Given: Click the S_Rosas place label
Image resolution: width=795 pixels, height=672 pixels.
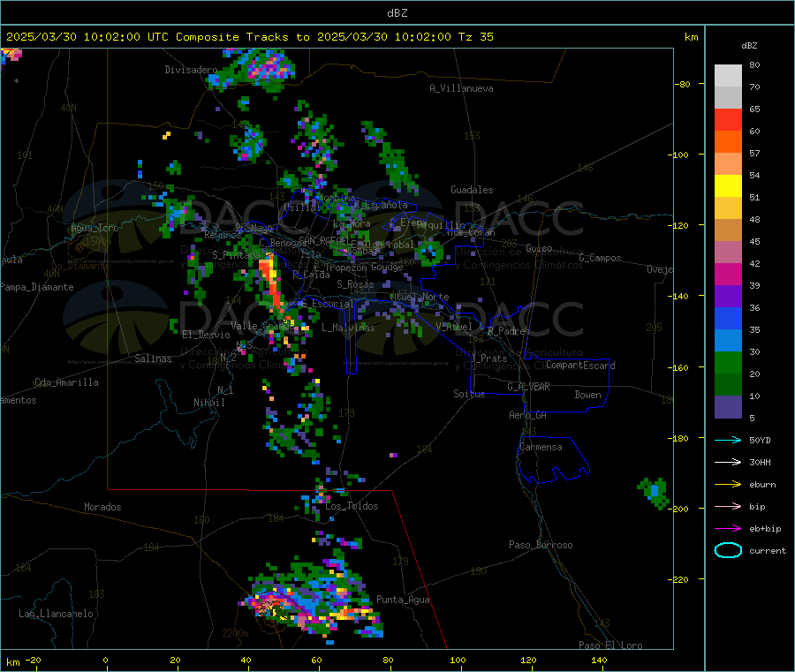Looking at the screenshot, I should (x=355, y=285).
